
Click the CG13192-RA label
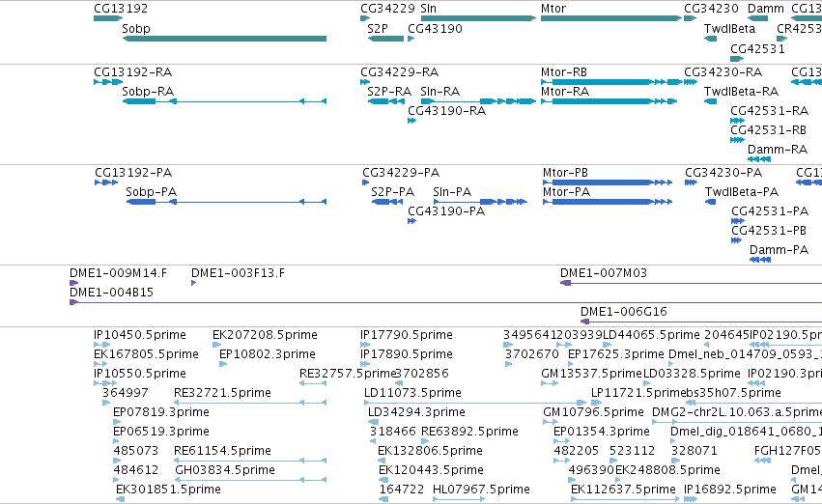click(x=133, y=71)
